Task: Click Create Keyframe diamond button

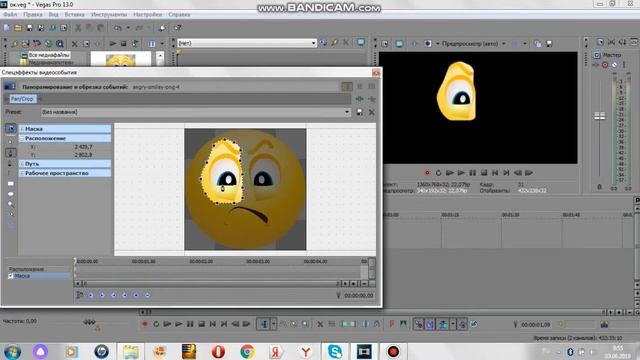Action: (136, 295)
